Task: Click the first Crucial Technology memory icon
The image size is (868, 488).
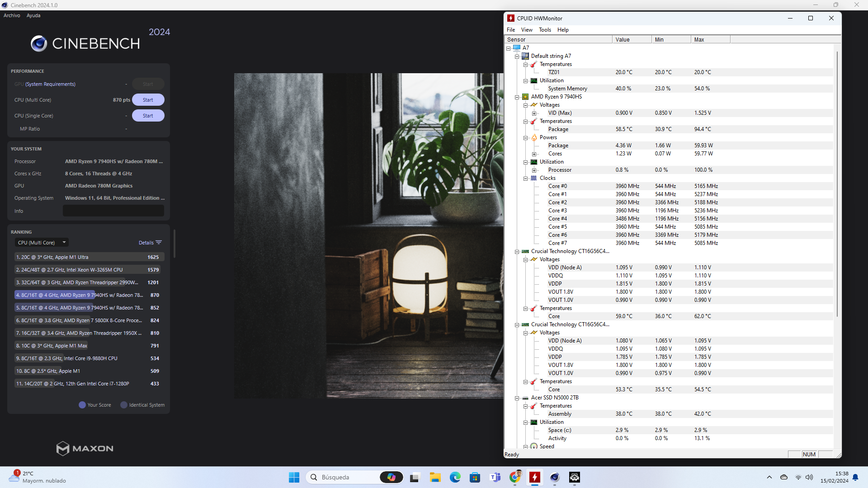Action: pyautogui.click(x=525, y=251)
